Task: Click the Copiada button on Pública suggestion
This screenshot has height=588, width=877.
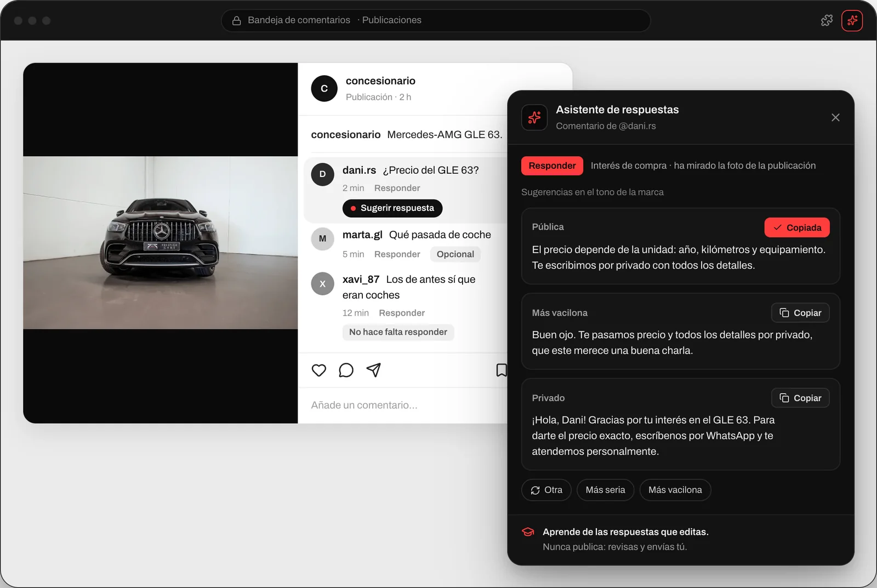Action: pyautogui.click(x=797, y=227)
